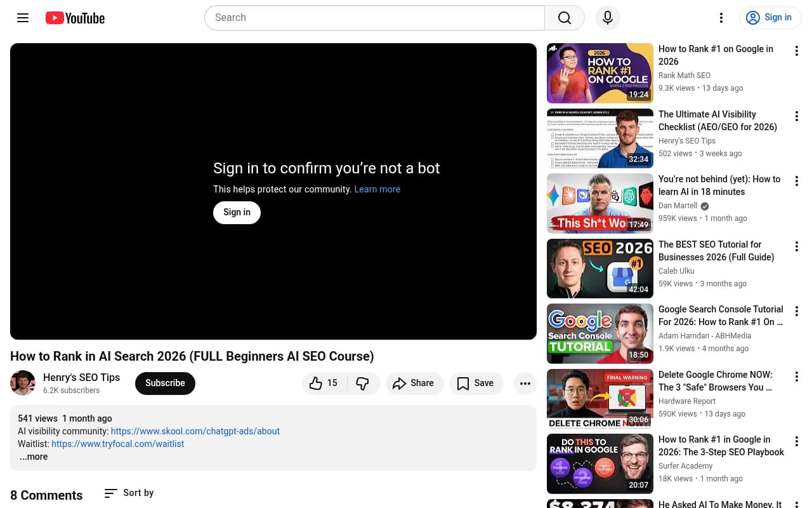
Task: Dislike the video with the thumbs down
Action: click(x=362, y=383)
